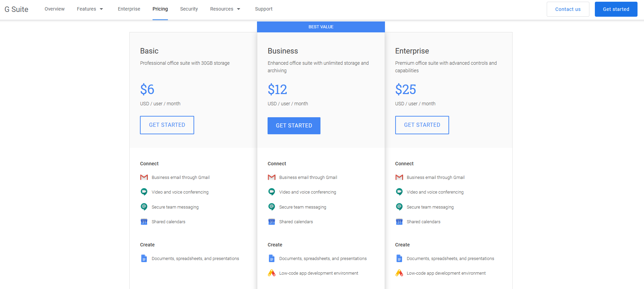Click 'USD / user / month' under Business plan
This screenshot has height=289, width=644.
coord(288,104)
